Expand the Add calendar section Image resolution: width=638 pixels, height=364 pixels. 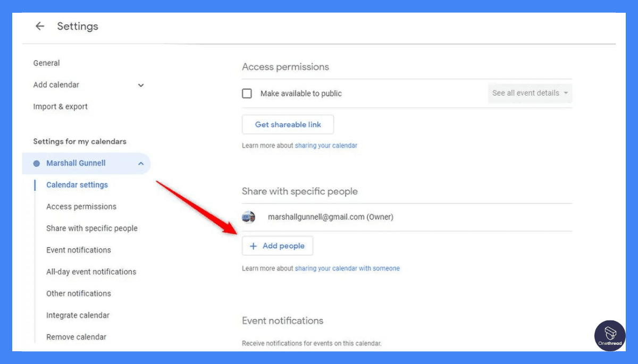click(x=141, y=85)
